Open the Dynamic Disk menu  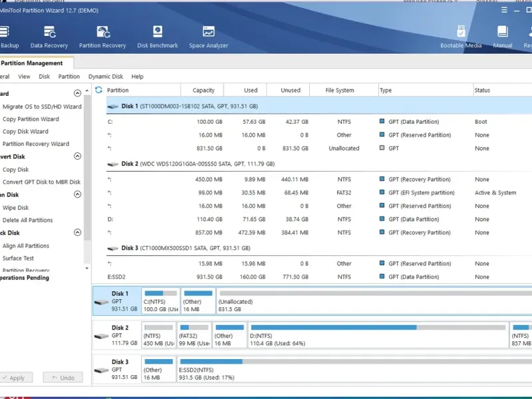pyautogui.click(x=106, y=76)
